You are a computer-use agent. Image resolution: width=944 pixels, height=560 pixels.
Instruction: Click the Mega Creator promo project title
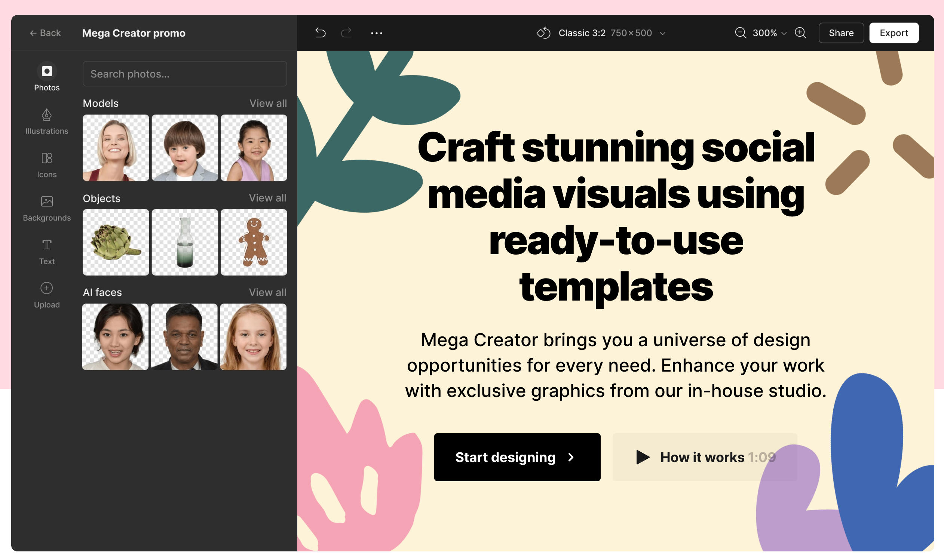click(x=134, y=33)
